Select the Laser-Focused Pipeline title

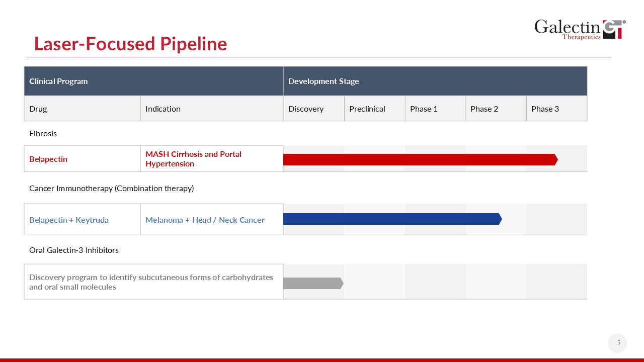point(130,44)
